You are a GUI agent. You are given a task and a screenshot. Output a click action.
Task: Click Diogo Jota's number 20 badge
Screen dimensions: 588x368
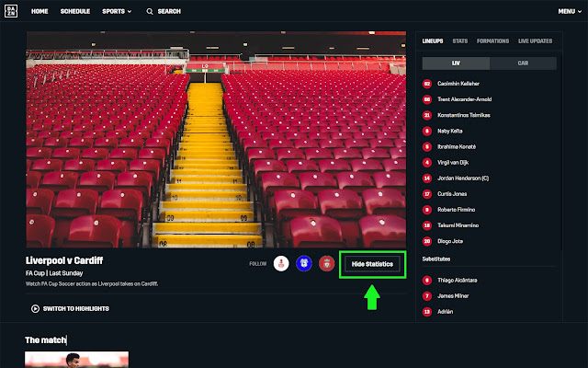(x=426, y=241)
